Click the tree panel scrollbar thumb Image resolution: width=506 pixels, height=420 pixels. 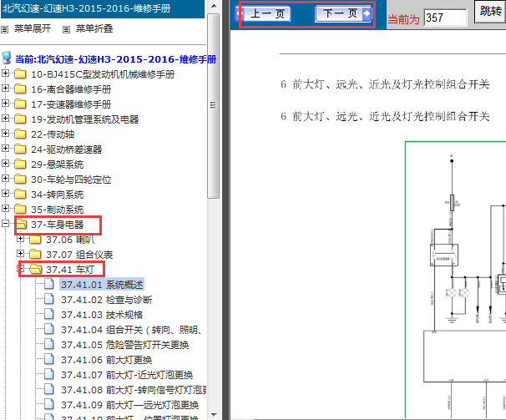tap(213, 106)
